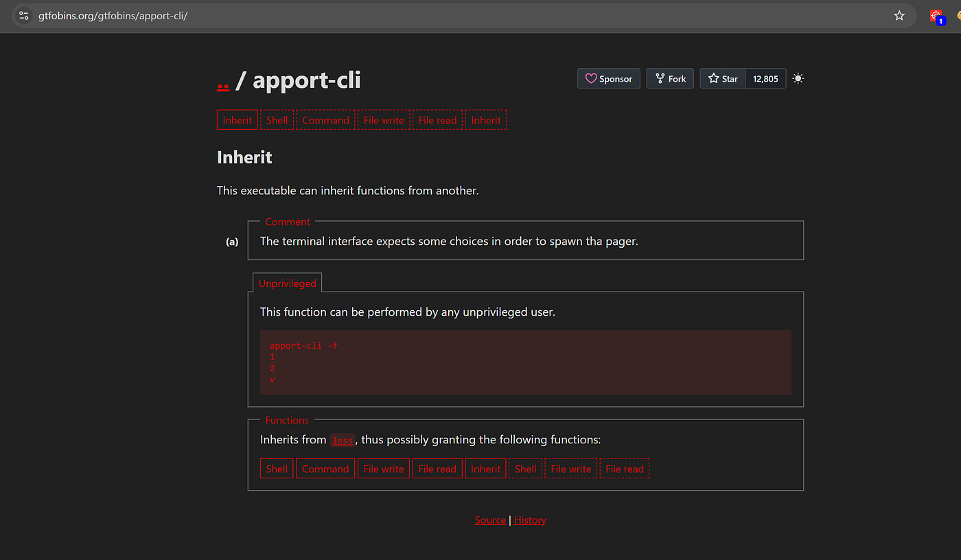Click solid File read tag in Functions
Screen dimensions: 961x560
(x=437, y=469)
